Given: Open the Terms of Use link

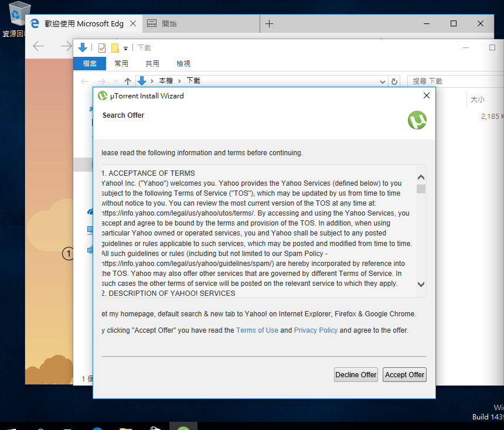Looking at the screenshot, I should 257,330.
